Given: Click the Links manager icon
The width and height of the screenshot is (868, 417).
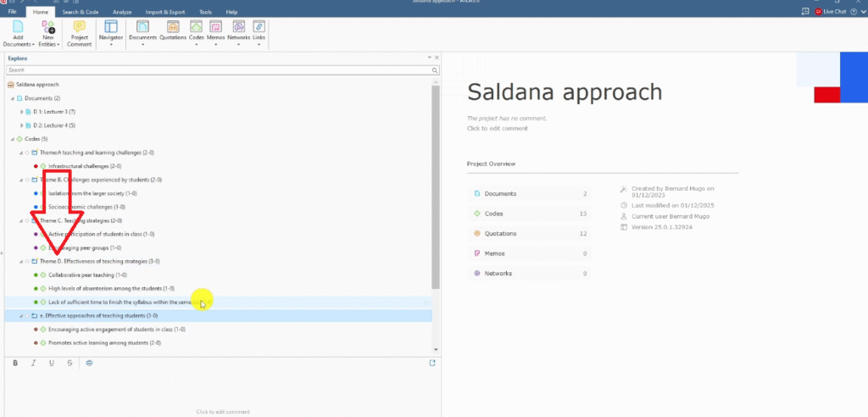Looking at the screenshot, I should pyautogui.click(x=259, y=28).
